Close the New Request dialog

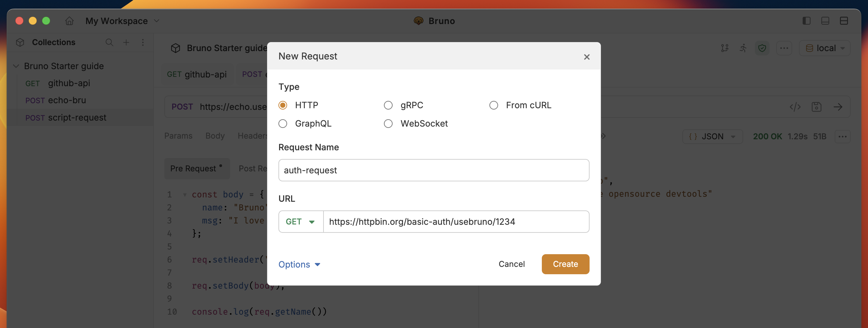point(587,57)
